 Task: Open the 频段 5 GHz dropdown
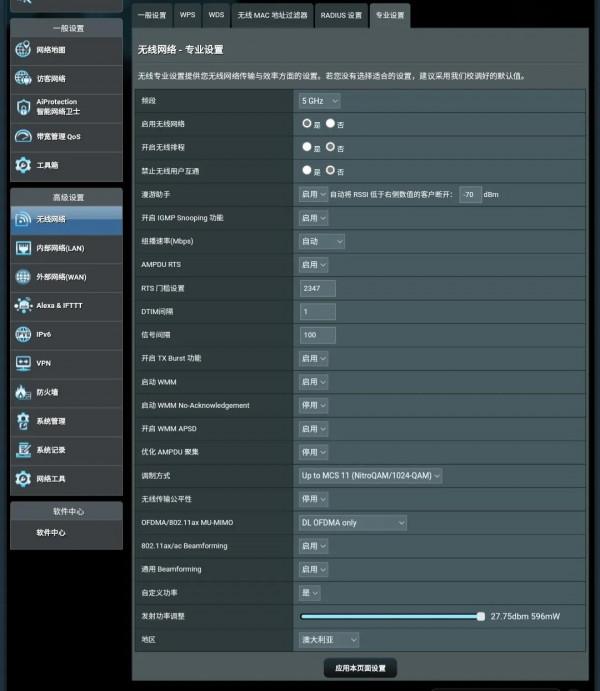pyautogui.click(x=319, y=101)
